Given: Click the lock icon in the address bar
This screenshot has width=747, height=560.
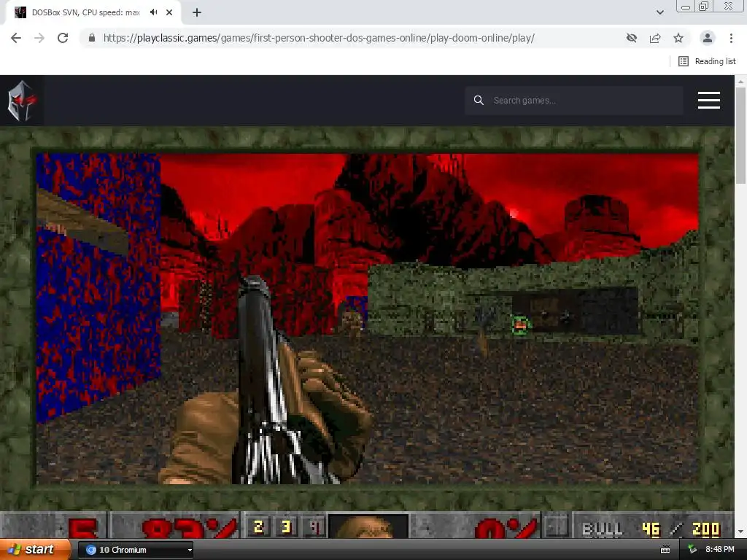Looking at the screenshot, I should point(92,38).
